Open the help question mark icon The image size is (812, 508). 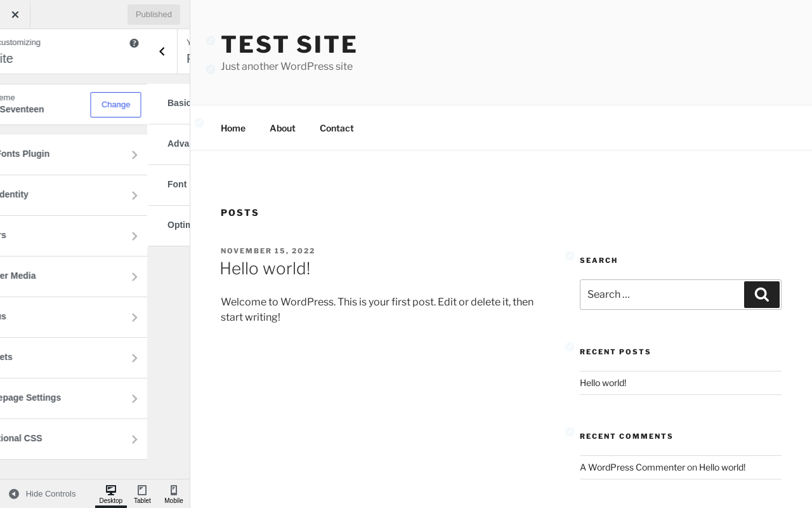click(x=134, y=43)
